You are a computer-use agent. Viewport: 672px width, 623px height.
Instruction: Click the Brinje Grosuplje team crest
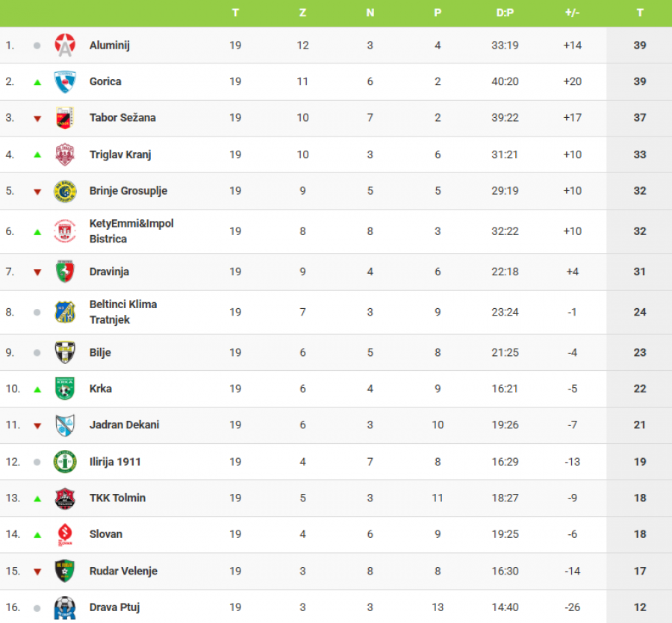pyautogui.click(x=65, y=191)
